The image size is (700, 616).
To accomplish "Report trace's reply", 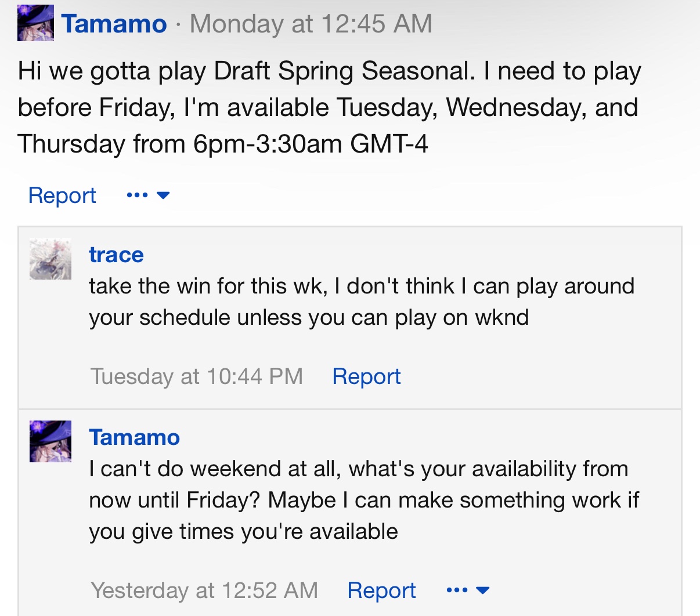I will point(366,376).
